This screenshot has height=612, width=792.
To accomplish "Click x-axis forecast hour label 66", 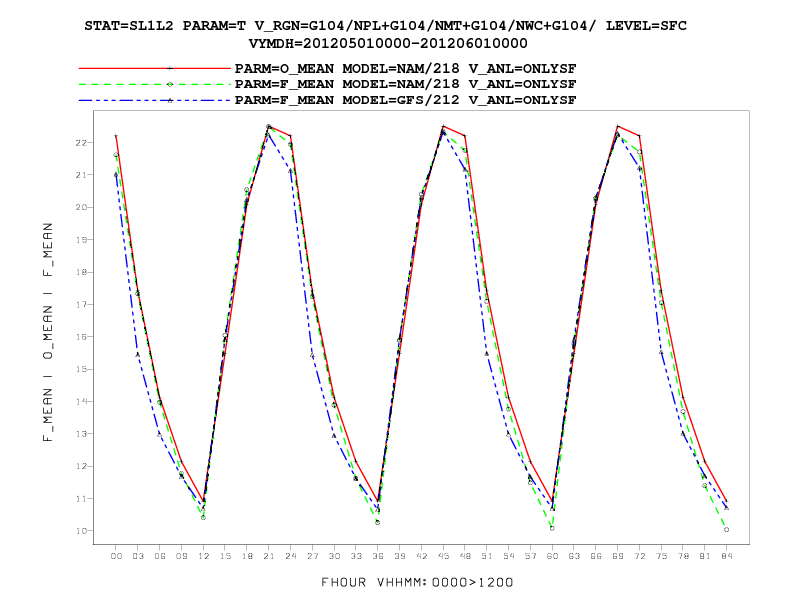I will coord(596,556).
